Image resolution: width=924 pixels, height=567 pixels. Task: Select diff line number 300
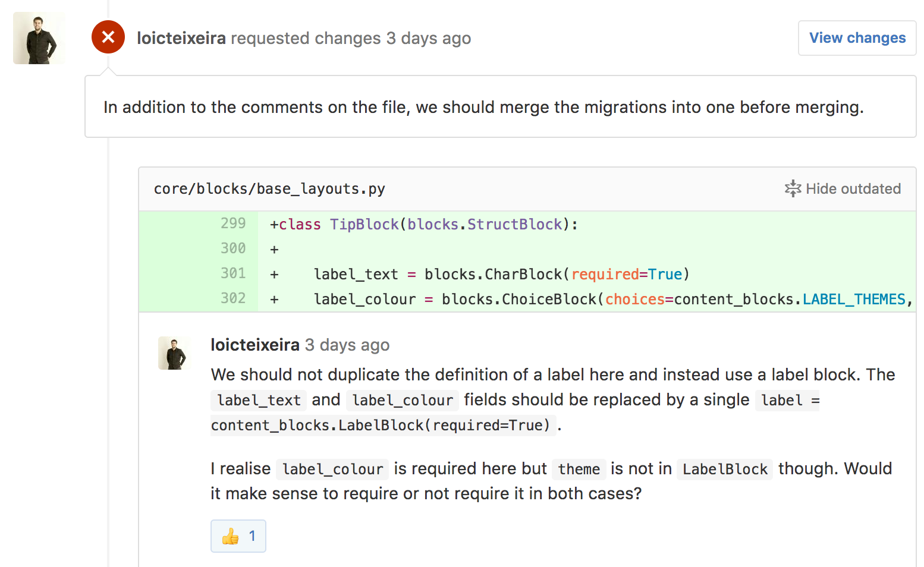tap(233, 248)
